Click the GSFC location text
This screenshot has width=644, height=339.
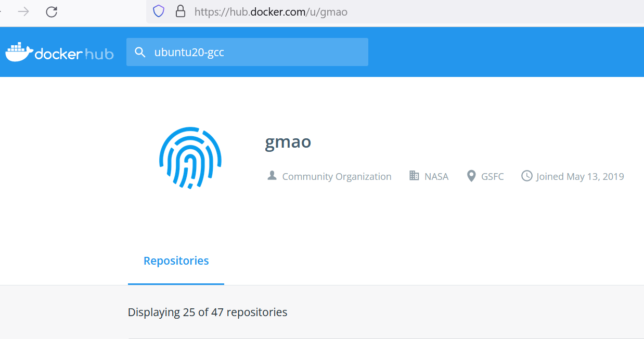(x=493, y=176)
